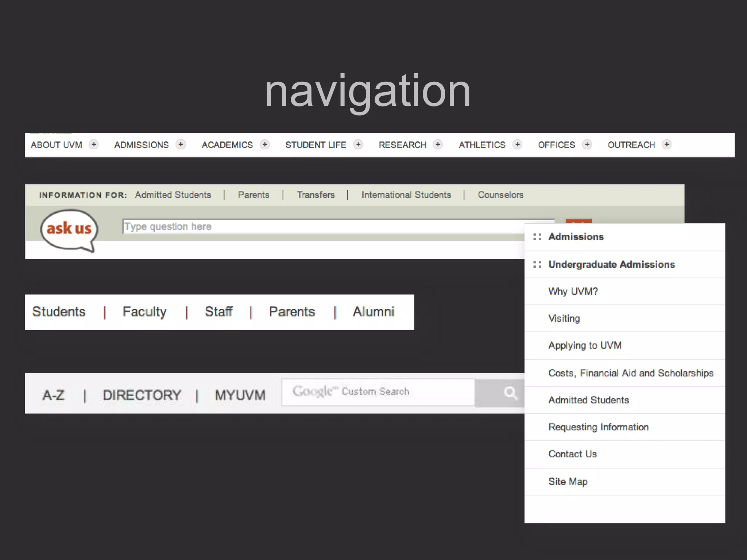This screenshot has width=747, height=560.
Task: Expand the Academics plus icon
Action: point(265,145)
